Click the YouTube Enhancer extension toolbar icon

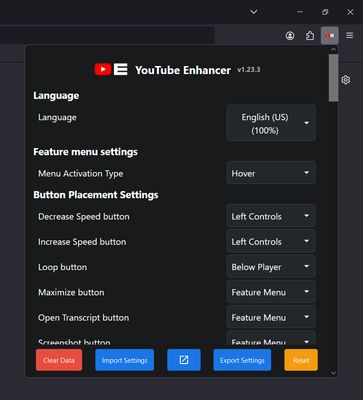(x=330, y=35)
